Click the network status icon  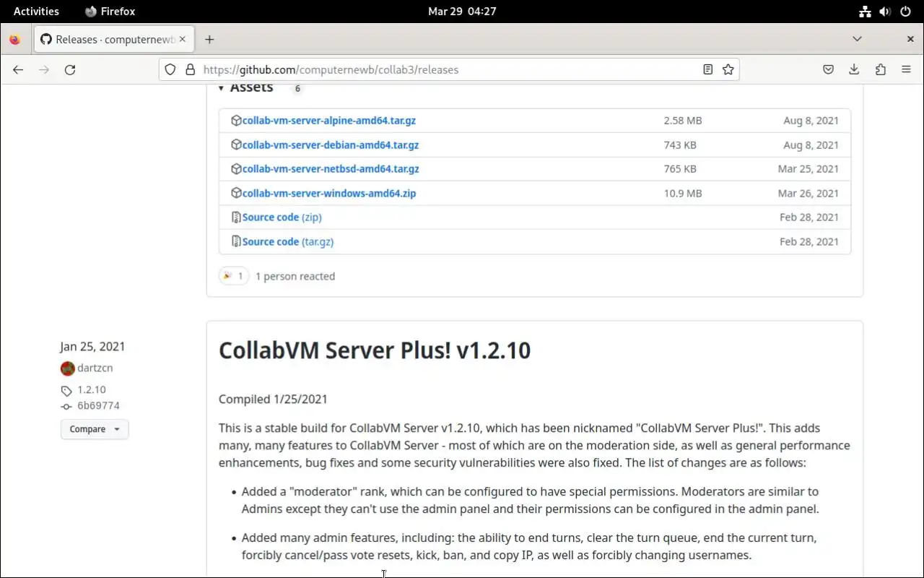pos(865,11)
